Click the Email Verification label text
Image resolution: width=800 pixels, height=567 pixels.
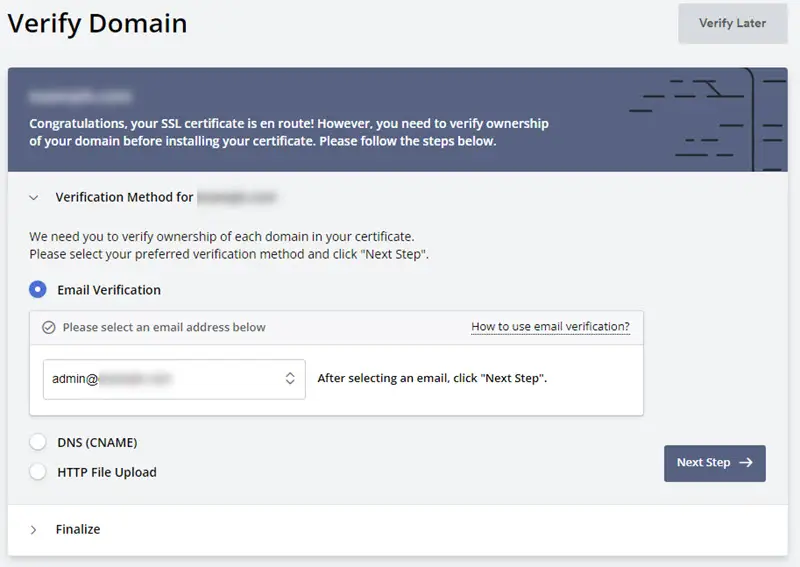point(109,290)
